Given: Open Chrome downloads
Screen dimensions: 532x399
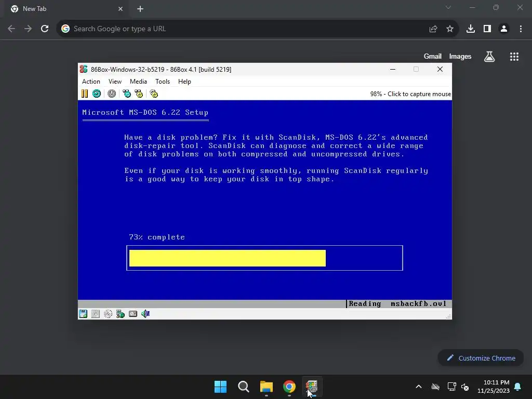Looking at the screenshot, I should tap(471, 29).
